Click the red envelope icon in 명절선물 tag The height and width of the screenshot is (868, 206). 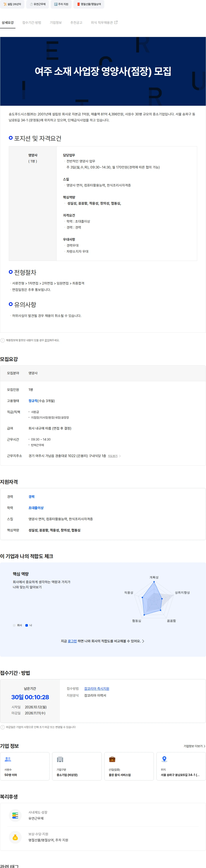pyautogui.click(x=78, y=4)
